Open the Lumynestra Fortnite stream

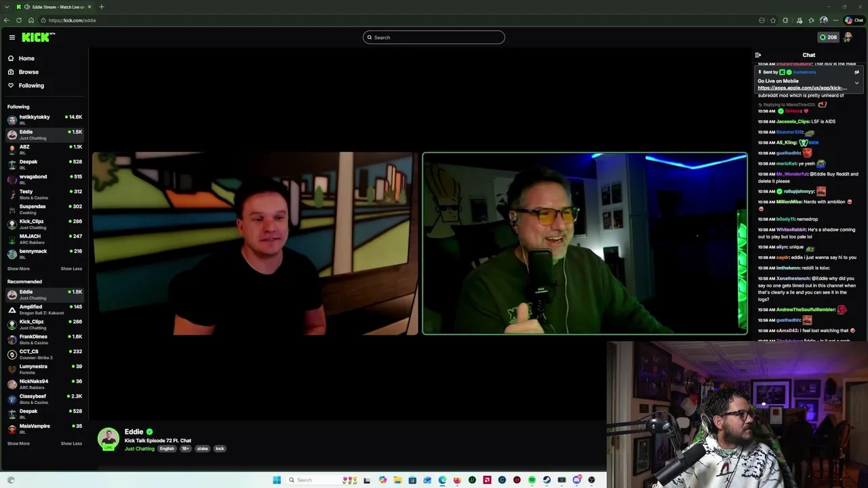pos(45,369)
